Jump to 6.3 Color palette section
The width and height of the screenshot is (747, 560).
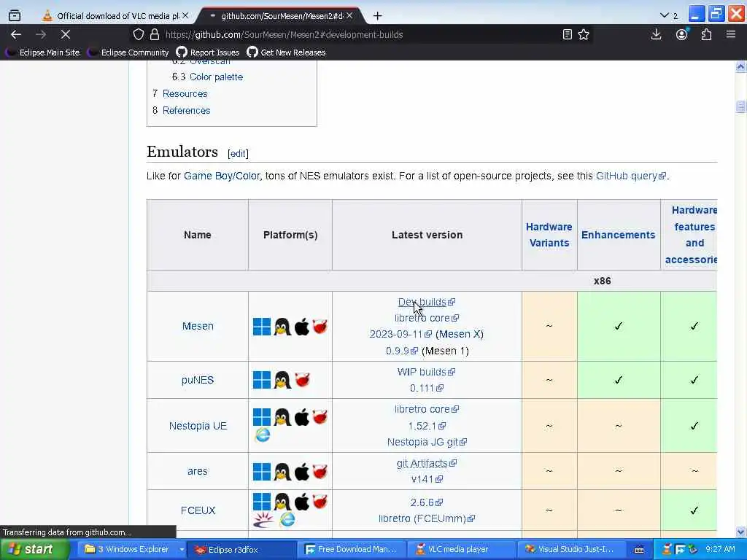[x=207, y=77]
